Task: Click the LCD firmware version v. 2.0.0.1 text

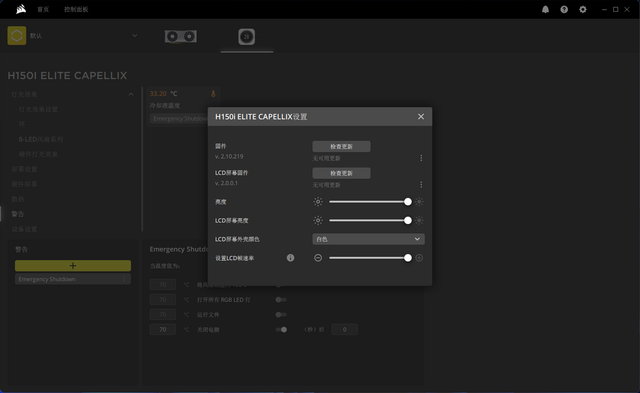Action: [226, 183]
